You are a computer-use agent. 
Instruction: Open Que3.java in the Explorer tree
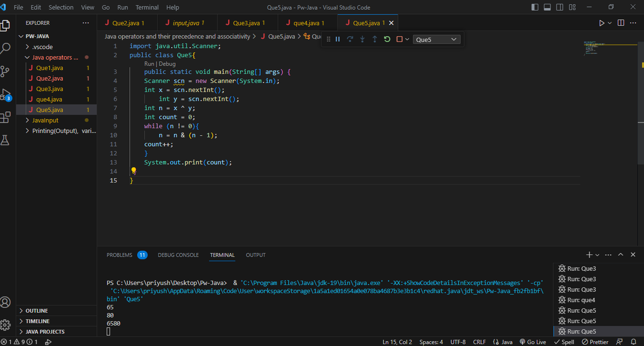pos(56,89)
